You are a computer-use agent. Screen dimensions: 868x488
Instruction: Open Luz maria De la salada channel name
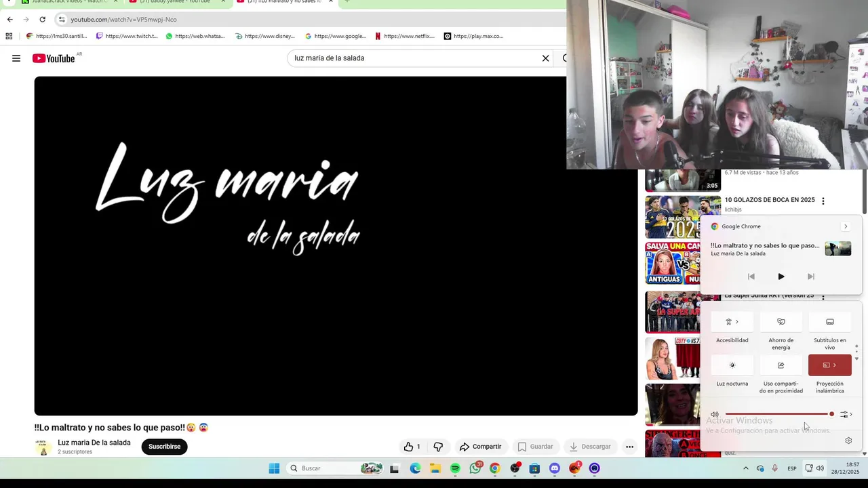point(94,443)
